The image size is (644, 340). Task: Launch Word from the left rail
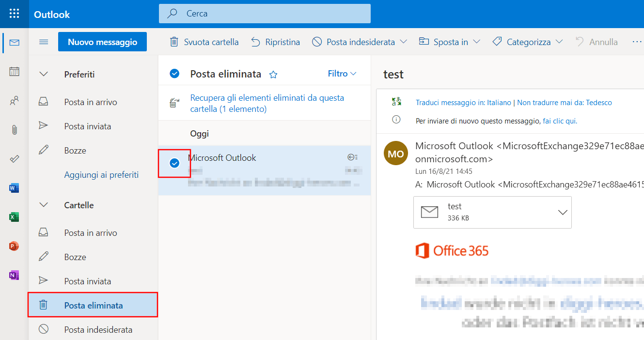[x=14, y=188]
